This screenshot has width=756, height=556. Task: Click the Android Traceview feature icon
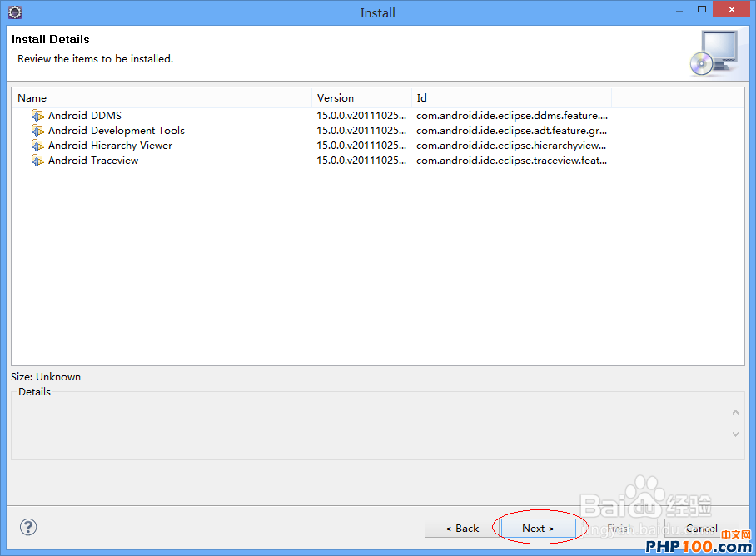pyautogui.click(x=37, y=160)
